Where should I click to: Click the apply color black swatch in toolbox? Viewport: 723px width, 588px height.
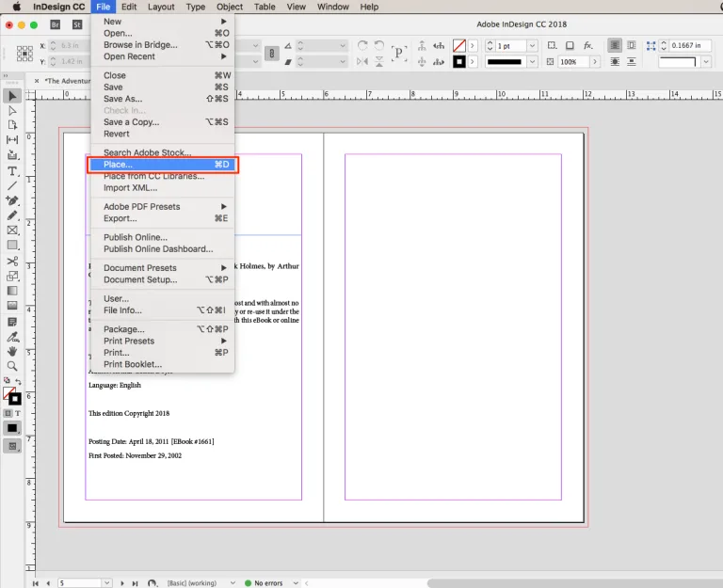12,428
